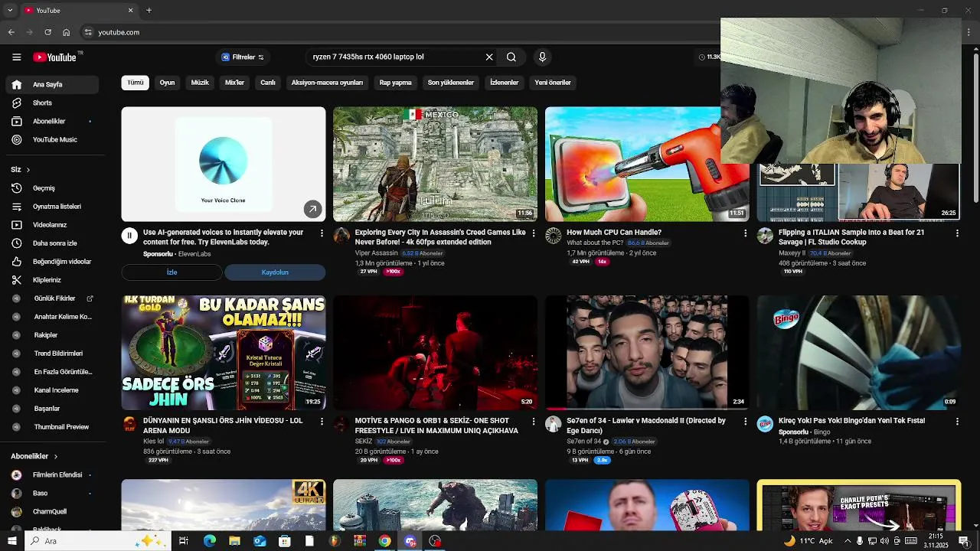The height and width of the screenshot is (551, 980).
Task: Open Videolarınız in the sidebar
Action: click(52, 225)
